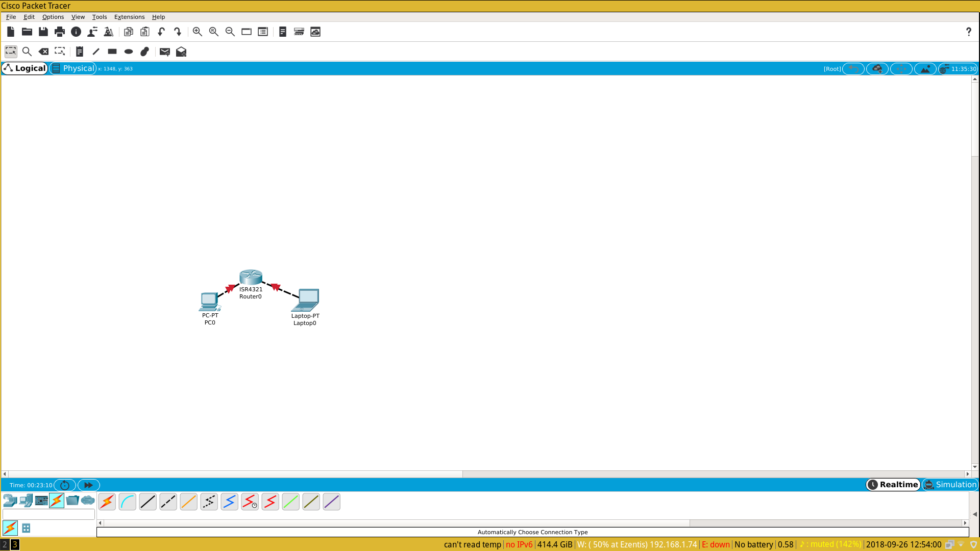Open the Options menu
Viewport: 980px width, 551px height.
53,17
